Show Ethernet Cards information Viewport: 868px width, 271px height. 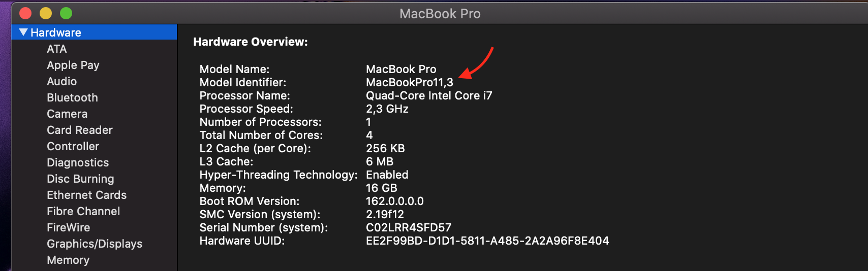coord(87,195)
